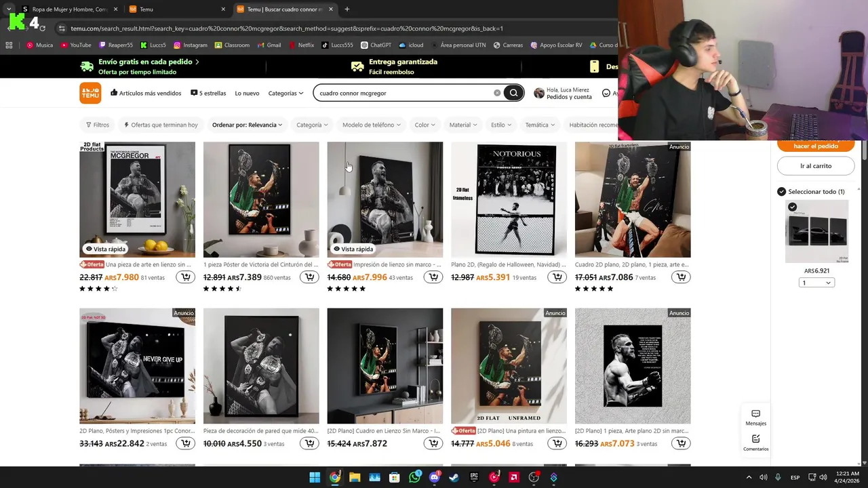The height and width of the screenshot is (488, 868).
Task: Open Pedidos y cuenta link
Action: [569, 97]
